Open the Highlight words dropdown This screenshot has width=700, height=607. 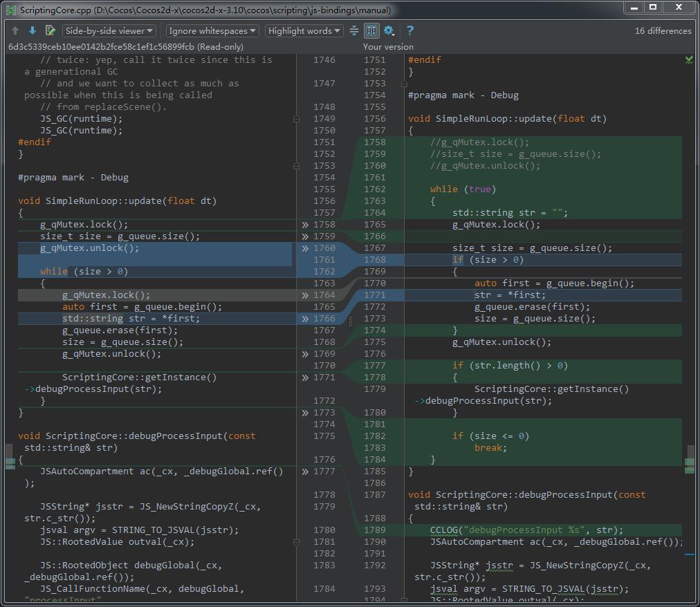click(304, 30)
